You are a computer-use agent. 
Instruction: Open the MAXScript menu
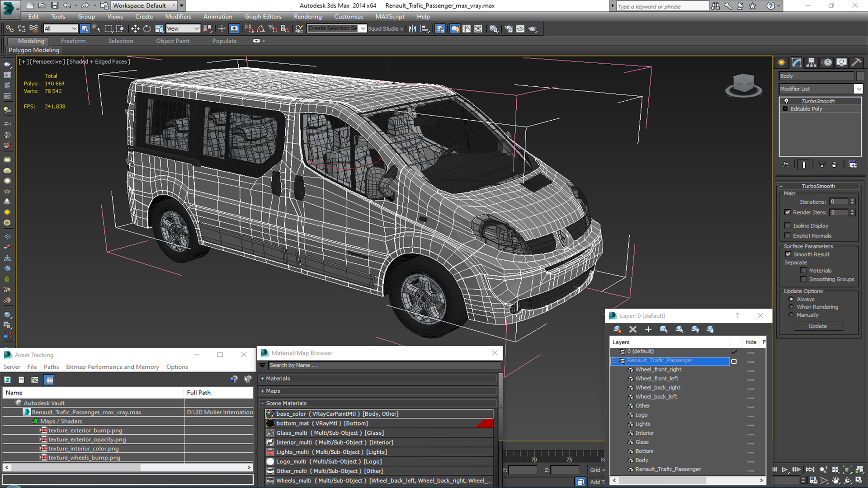[x=390, y=17]
